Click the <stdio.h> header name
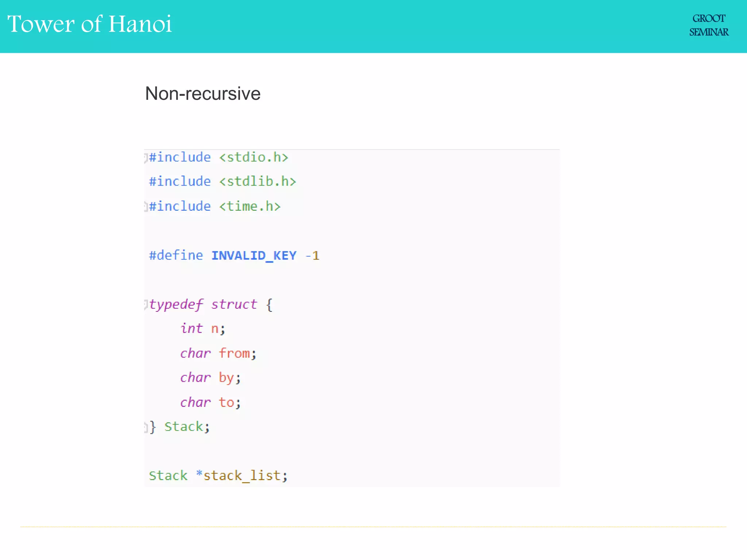This screenshot has width=747, height=560. (x=254, y=157)
